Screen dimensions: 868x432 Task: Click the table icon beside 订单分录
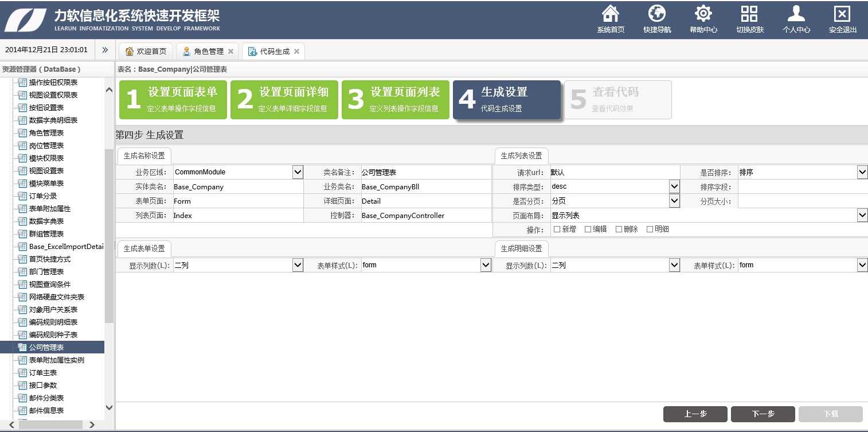click(x=22, y=196)
